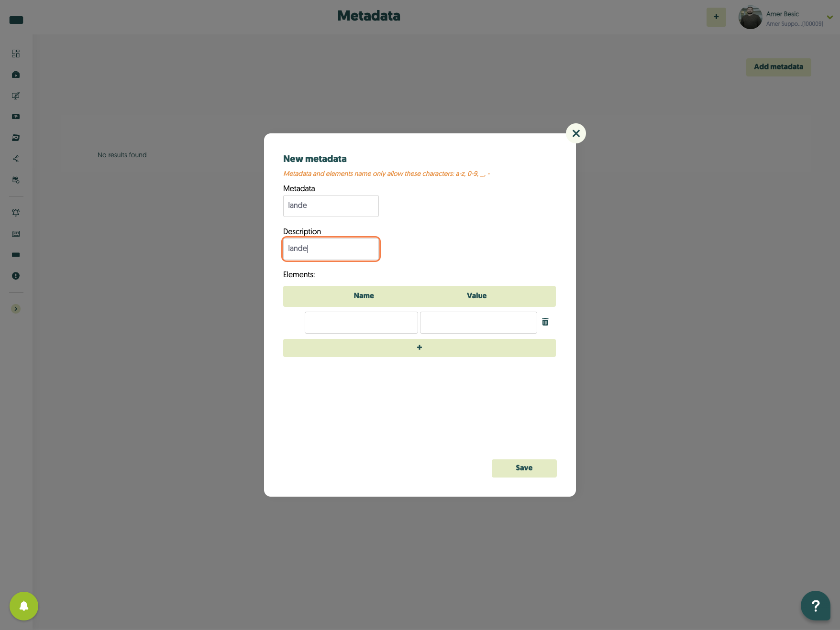Click the Metadata name input field
840x630 pixels.
point(331,206)
